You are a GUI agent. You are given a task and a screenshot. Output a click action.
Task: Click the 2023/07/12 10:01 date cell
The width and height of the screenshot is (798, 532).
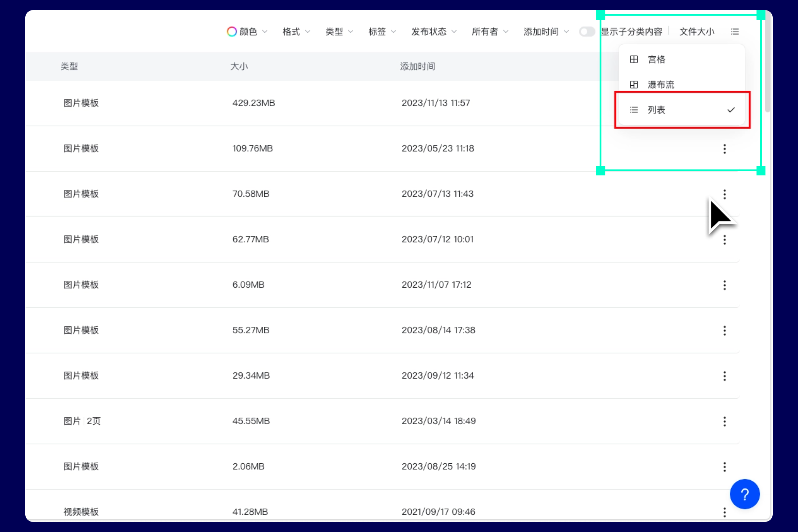point(437,239)
